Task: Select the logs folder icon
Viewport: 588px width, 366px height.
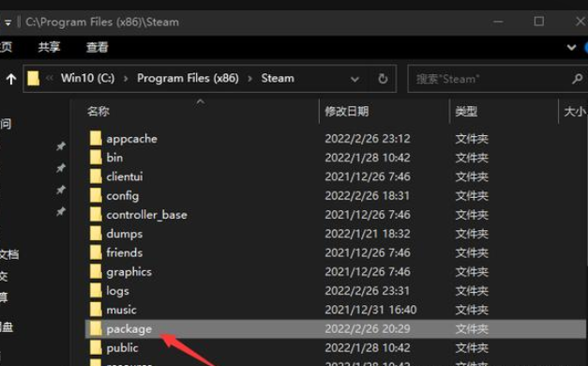Action: [96, 291]
